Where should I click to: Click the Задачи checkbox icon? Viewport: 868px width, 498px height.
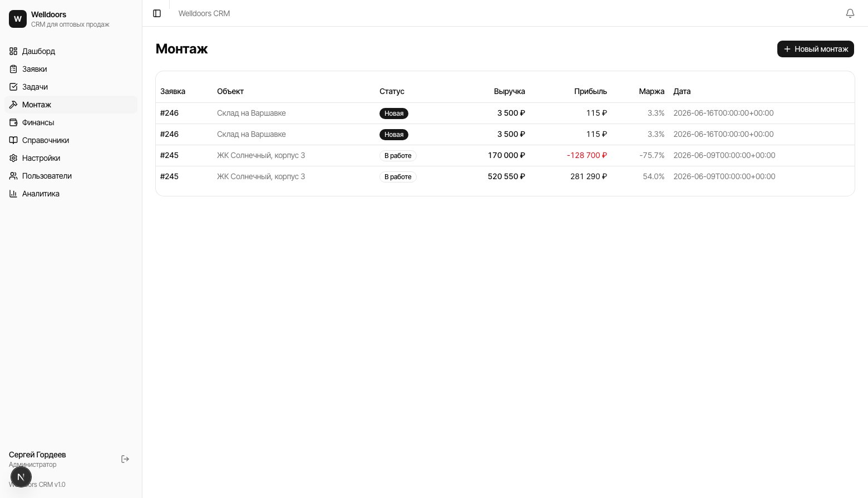coord(13,87)
